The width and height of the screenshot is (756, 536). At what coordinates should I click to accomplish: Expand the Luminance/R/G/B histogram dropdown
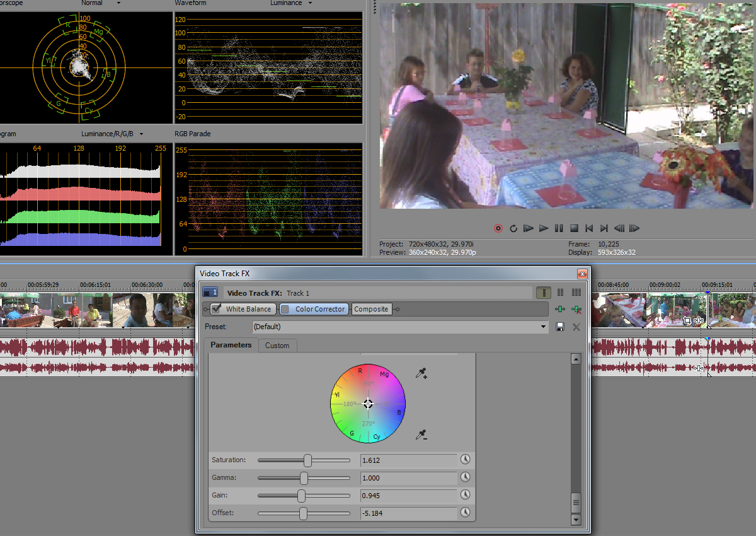(141, 134)
